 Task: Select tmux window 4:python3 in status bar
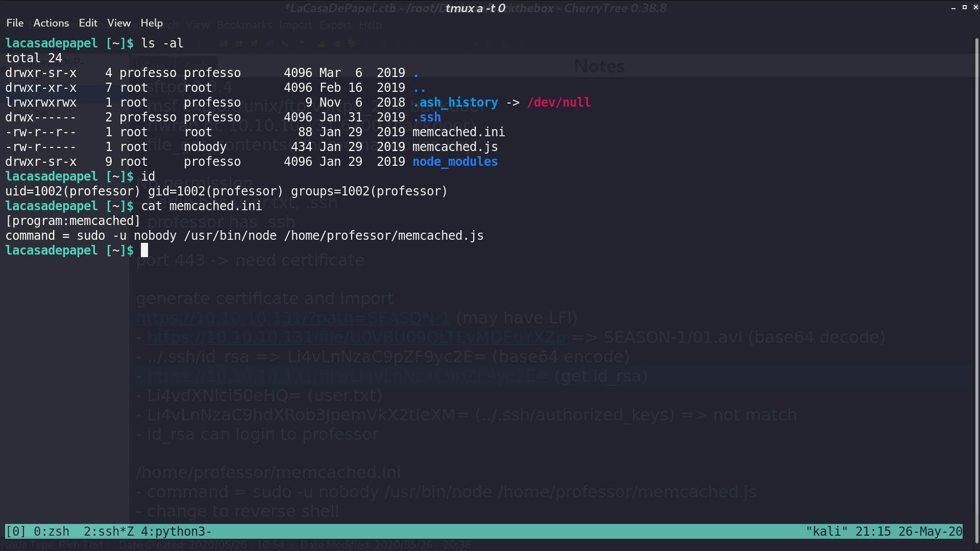(x=176, y=532)
